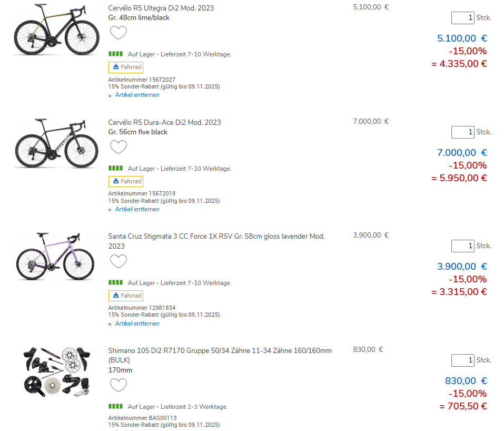The height and width of the screenshot is (431, 504).
Task: Click quantity field for Shimano 105 group
Action: 462,360
